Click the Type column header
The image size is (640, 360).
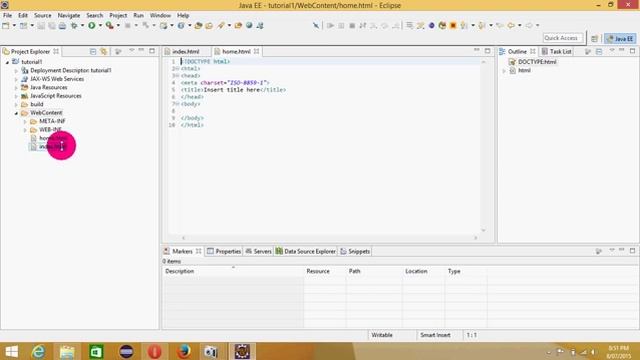coord(466,271)
